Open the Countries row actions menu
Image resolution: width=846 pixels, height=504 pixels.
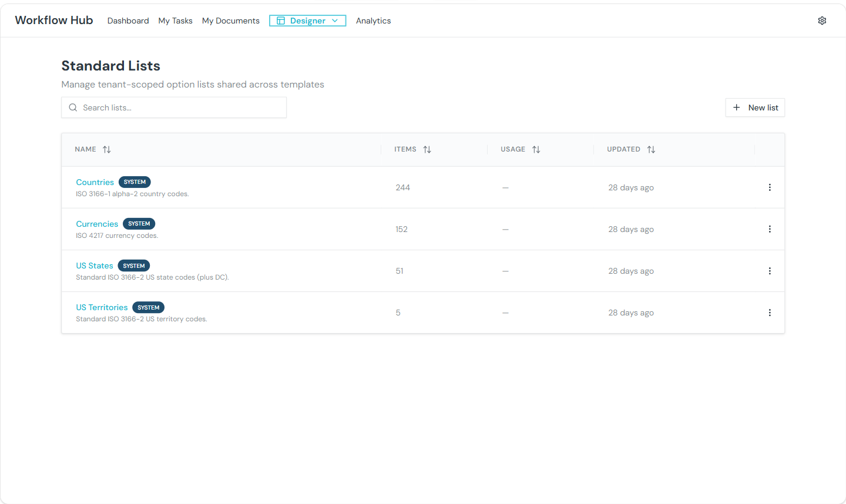pyautogui.click(x=770, y=187)
